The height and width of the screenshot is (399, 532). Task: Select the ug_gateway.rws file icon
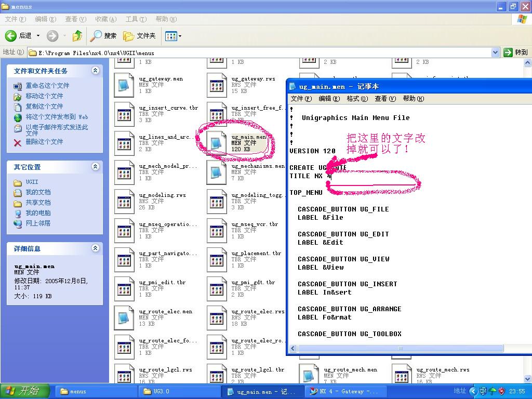coord(217,85)
